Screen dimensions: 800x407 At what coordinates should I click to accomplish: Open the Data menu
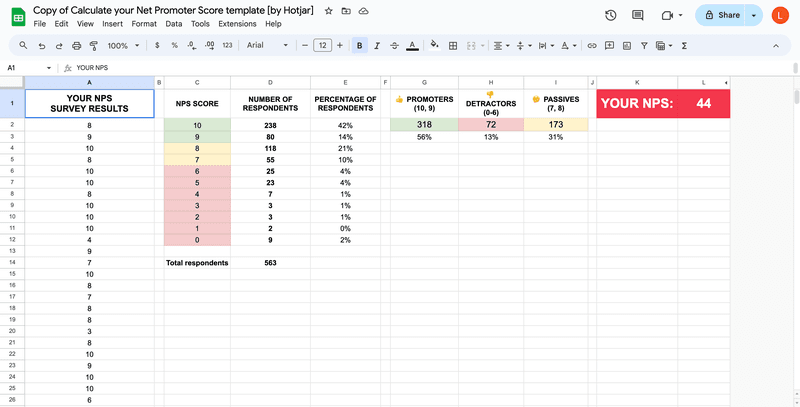pyautogui.click(x=173, y=23)
